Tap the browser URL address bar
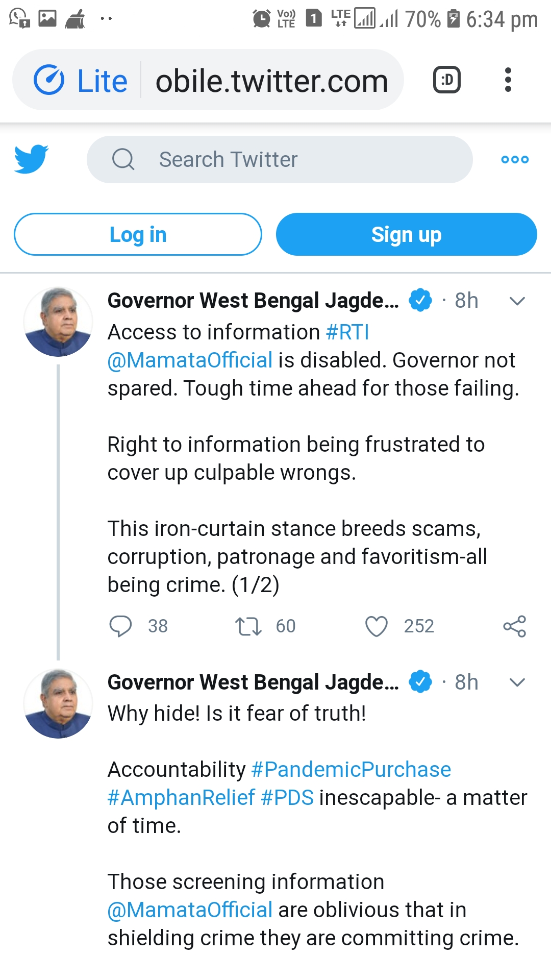 (x=271, y=80)
